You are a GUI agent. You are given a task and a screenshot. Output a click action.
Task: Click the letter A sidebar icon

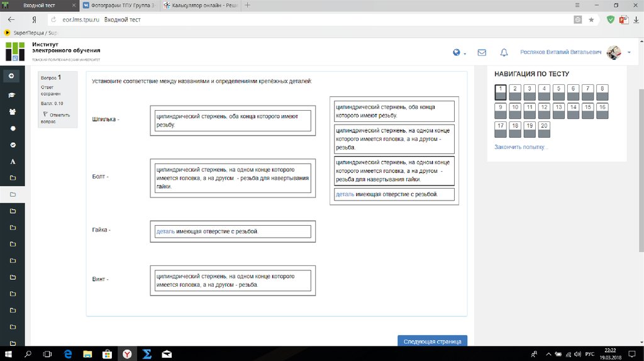(13, 162)
